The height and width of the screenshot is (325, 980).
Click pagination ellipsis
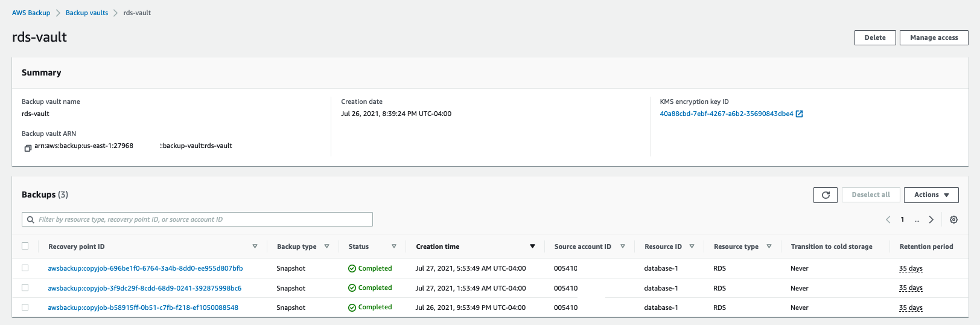[x=917, y=220]
